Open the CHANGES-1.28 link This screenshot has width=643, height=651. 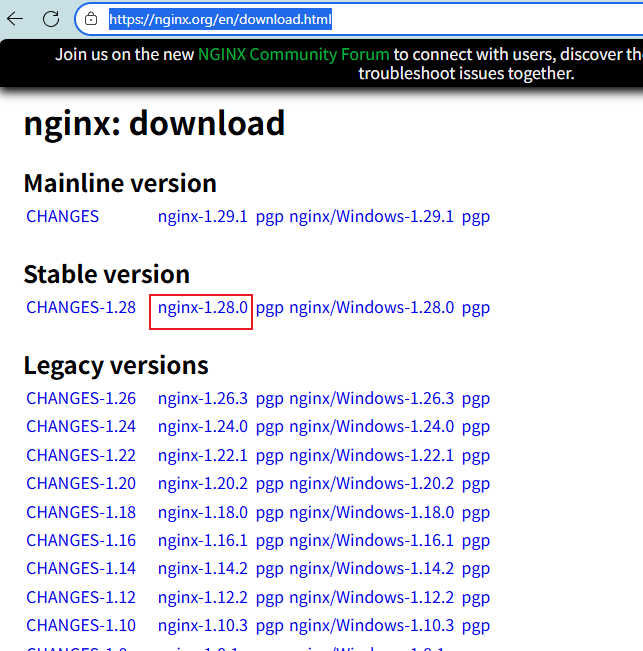point(81,307)
